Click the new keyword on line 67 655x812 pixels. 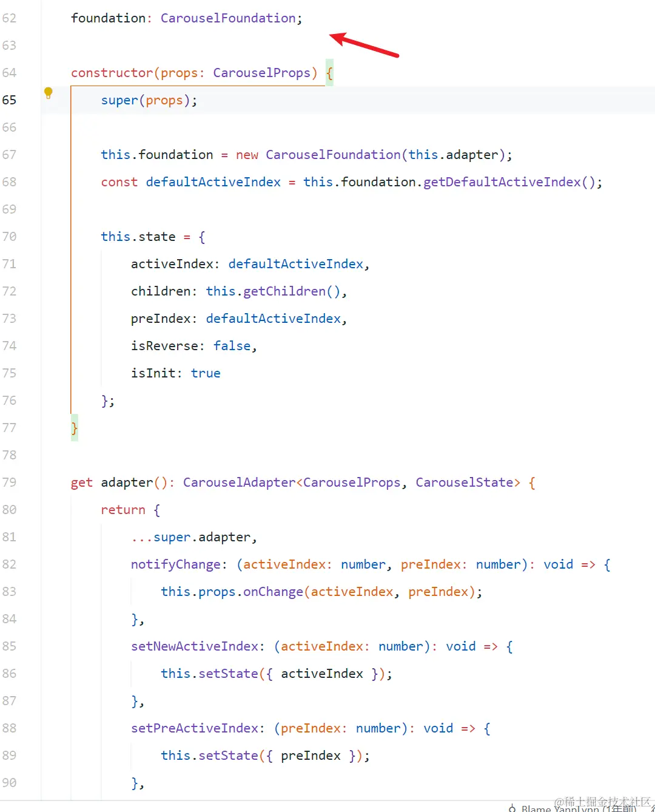247,155
